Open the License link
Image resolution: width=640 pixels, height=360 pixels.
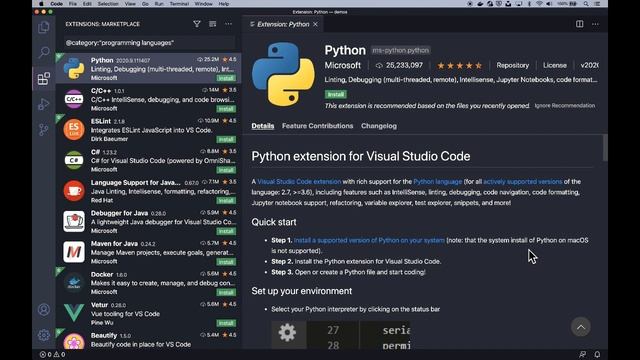(x=554, y=65)
